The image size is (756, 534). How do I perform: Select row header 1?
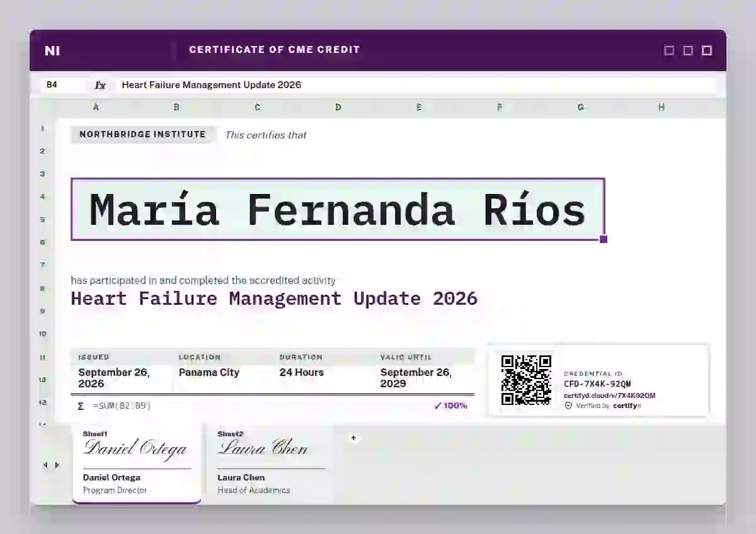[x=43, y=128]
